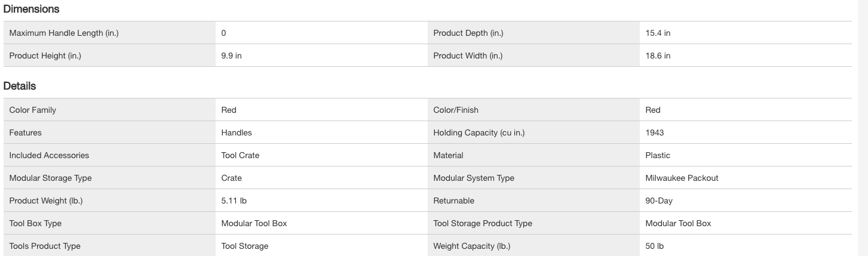Click the Returnable value 90-Day

[659, 201]
